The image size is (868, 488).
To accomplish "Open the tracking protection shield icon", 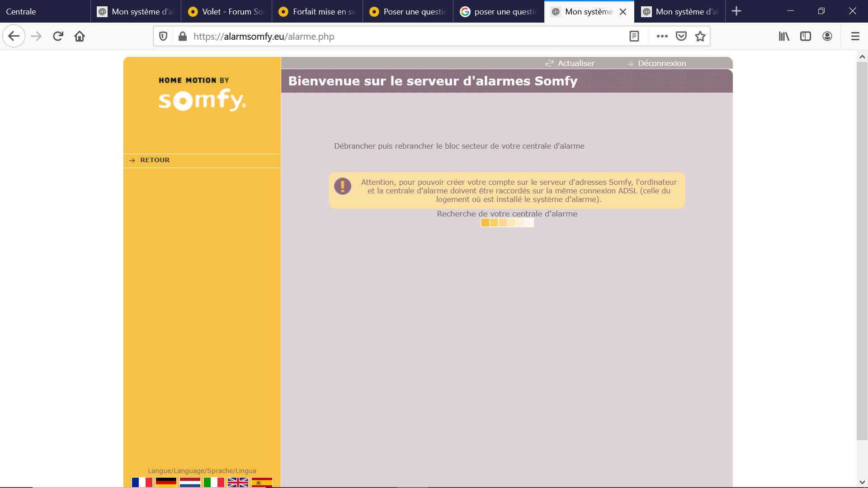I will pos(164,36).
